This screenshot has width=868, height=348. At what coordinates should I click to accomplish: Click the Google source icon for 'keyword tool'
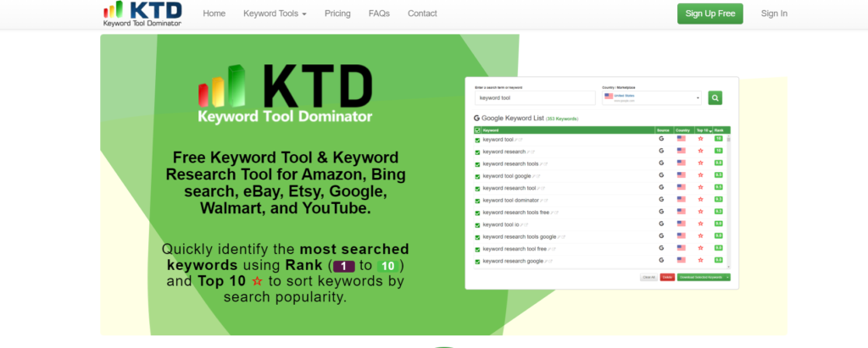coord(661,139)
